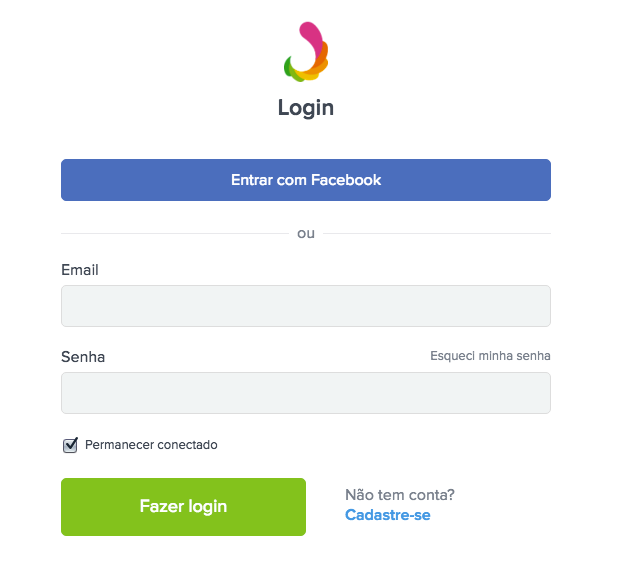Click the colorful swirl logo

(306, 52)
